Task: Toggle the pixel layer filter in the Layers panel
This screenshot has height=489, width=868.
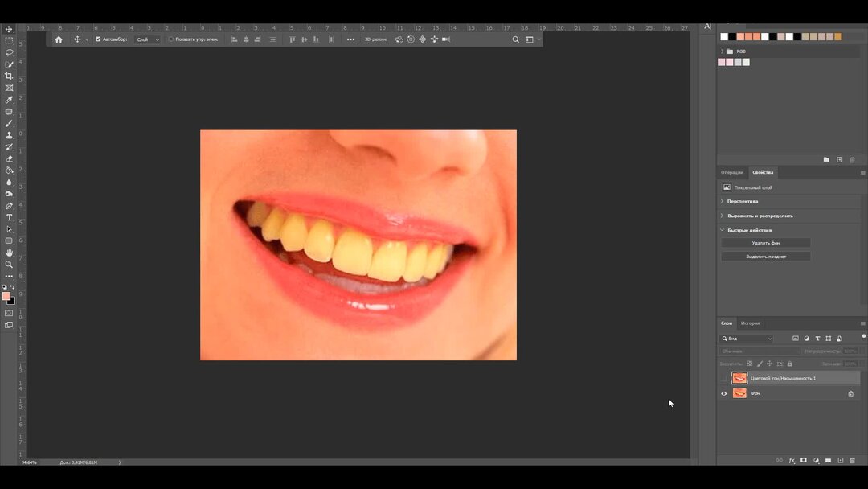Action: (x=796, y=339)
